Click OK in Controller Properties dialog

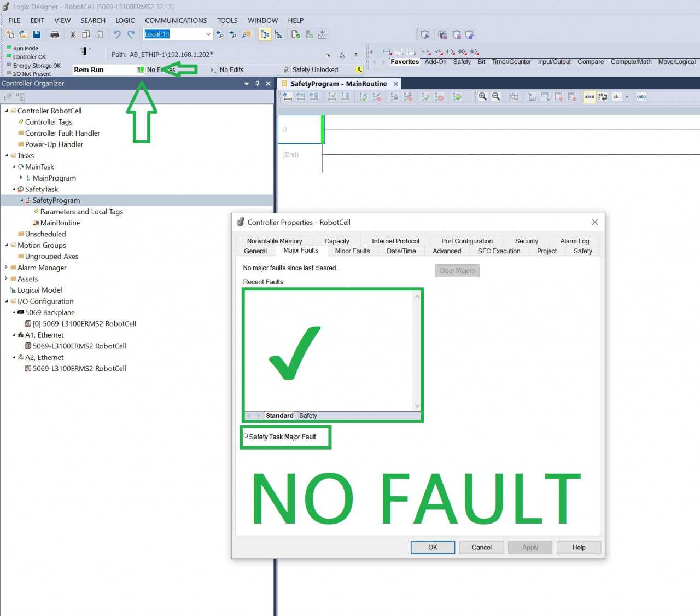[x=433, y=547]
